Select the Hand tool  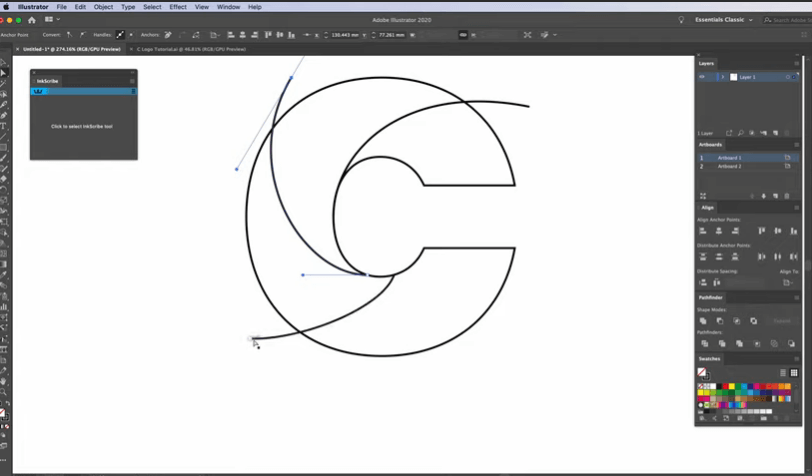(3, 381)
